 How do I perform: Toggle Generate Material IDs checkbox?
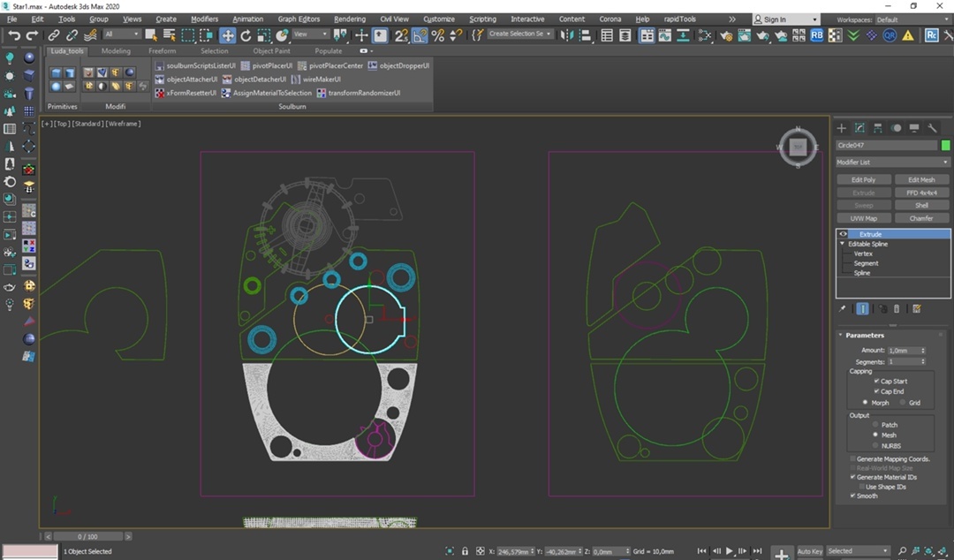coord(852,477)
